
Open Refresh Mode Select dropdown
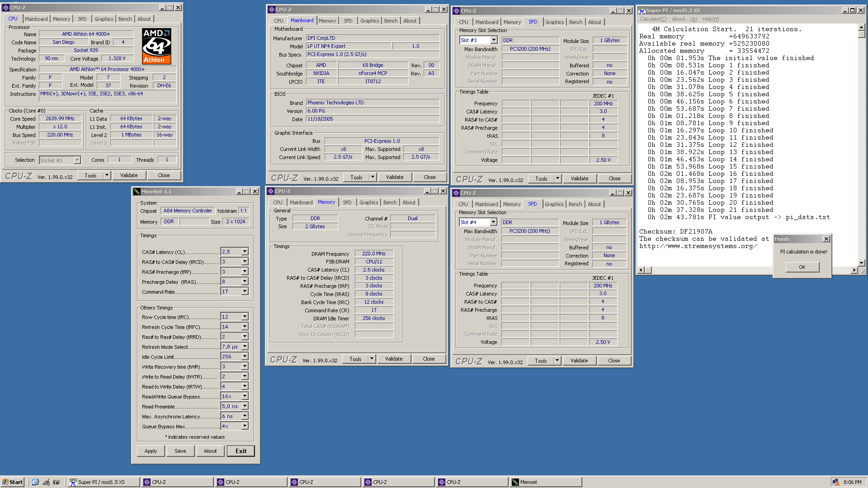click(x=245, y=347)
